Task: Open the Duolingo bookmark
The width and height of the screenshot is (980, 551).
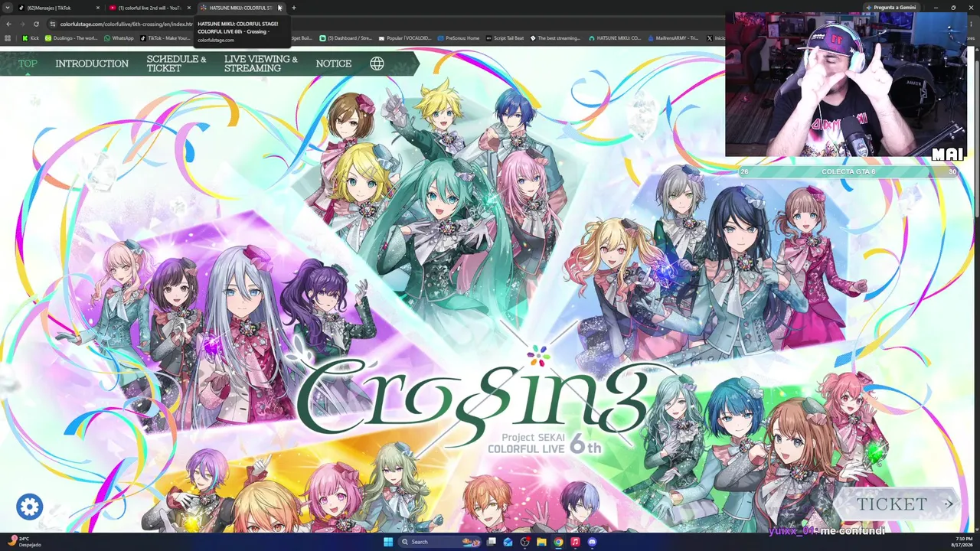Action: (71, 37)
